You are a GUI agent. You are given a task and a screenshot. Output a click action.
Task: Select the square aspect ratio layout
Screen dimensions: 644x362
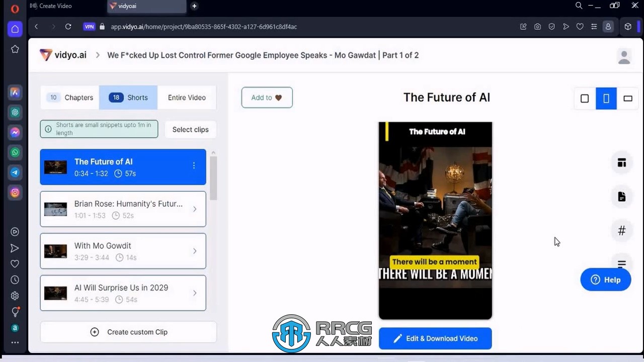tap(585, 99)
